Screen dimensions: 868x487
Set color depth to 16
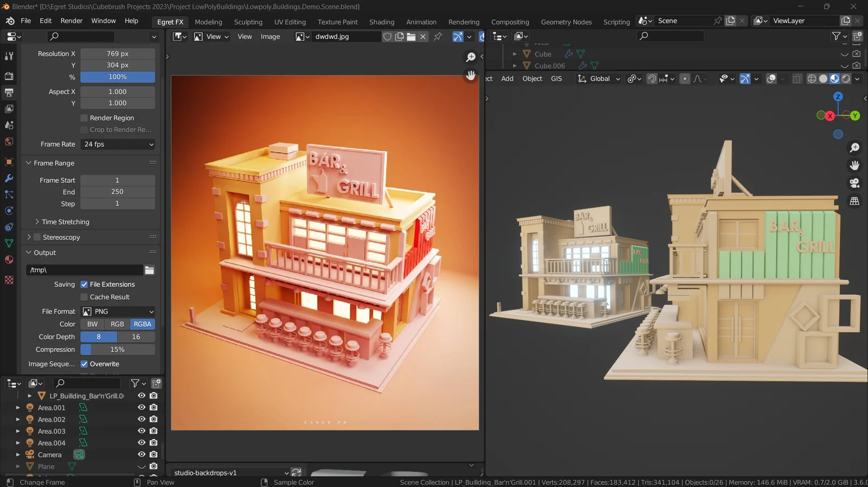(x=136, y=337)
